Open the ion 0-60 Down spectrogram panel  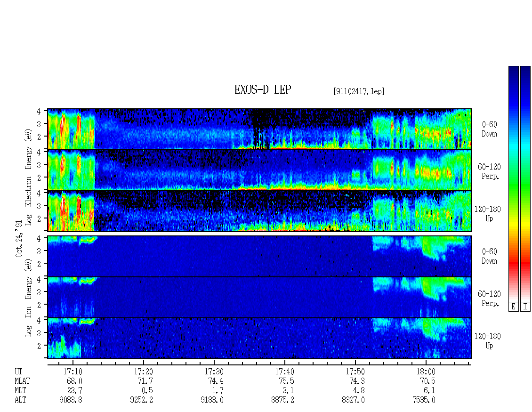(x=259, y=256)
